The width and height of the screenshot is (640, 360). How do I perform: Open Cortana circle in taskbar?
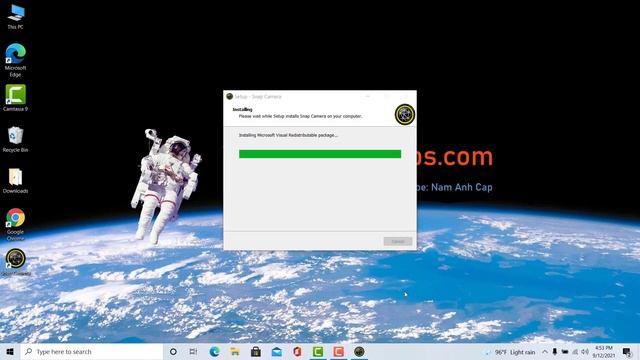173,351
